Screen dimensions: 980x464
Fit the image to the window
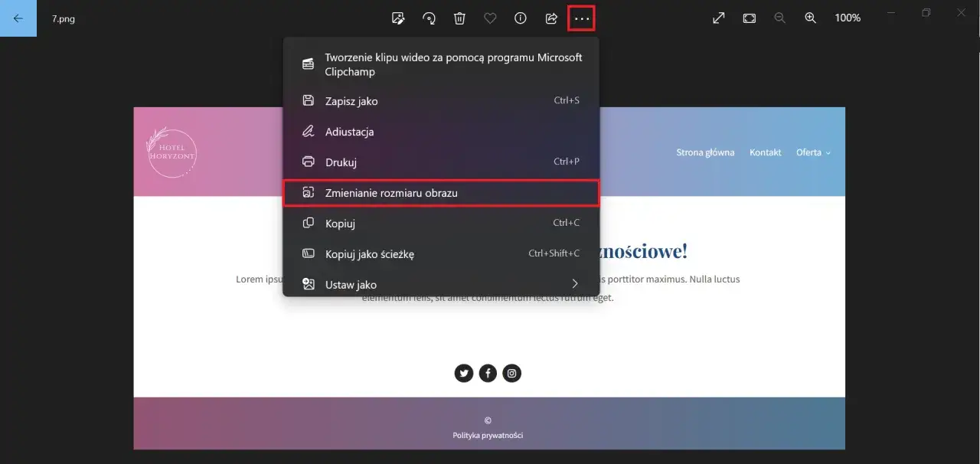749,18
